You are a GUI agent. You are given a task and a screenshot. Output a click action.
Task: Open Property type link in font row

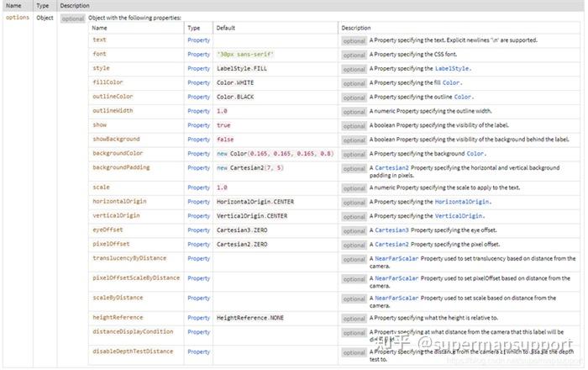tap(198, 54)
